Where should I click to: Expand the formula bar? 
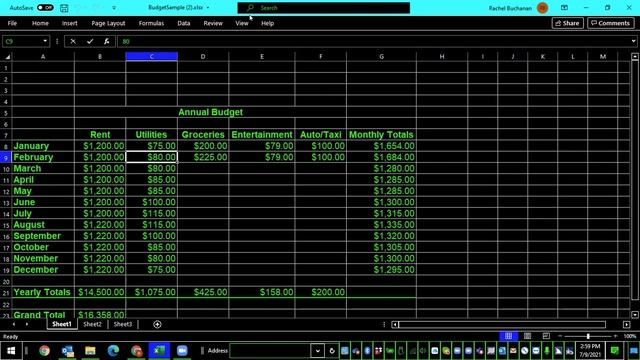(x=633, y=41)
